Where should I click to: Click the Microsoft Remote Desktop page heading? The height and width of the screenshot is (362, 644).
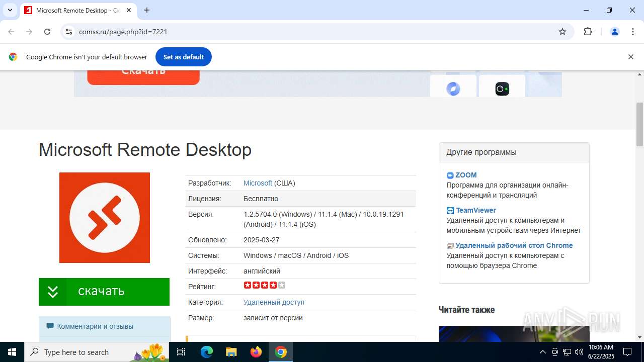click(x=145, y=150)
